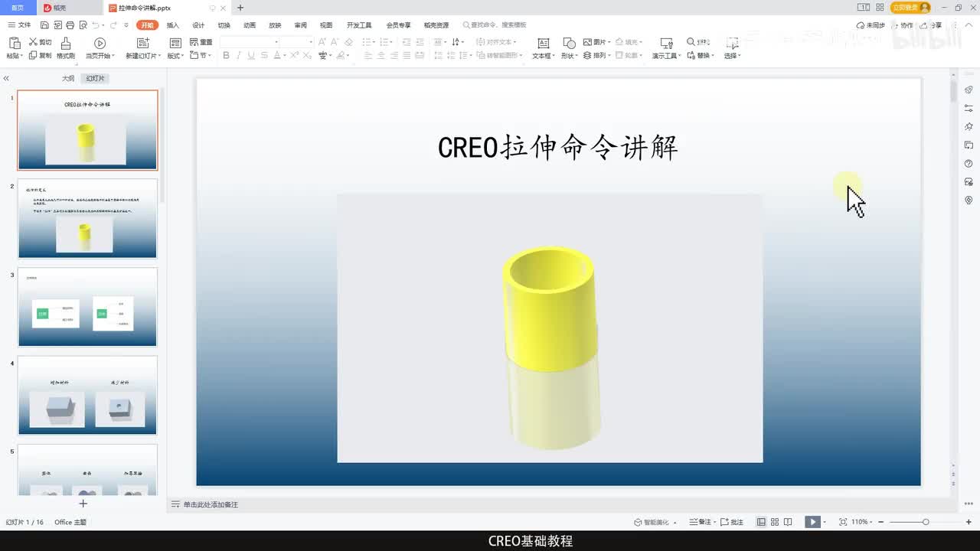The width and height of the screenshot is (980, 551).
Task: Click the Paste clipboard icon
Action: click(x=14, y=43)
